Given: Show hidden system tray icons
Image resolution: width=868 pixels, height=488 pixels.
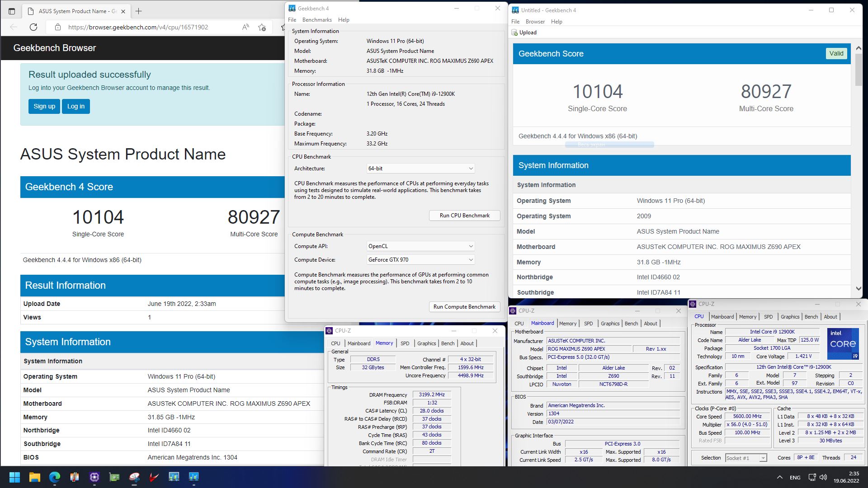Looking at the screenshot, I should (x=779, y=477).
